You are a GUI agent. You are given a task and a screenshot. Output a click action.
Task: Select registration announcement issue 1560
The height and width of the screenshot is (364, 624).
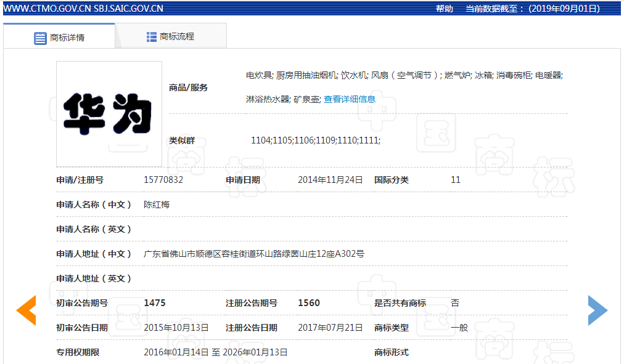pyautogui.click(x=309, y=303)
